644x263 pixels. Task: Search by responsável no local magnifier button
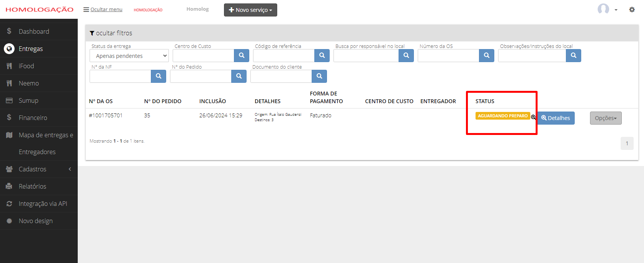406,56
